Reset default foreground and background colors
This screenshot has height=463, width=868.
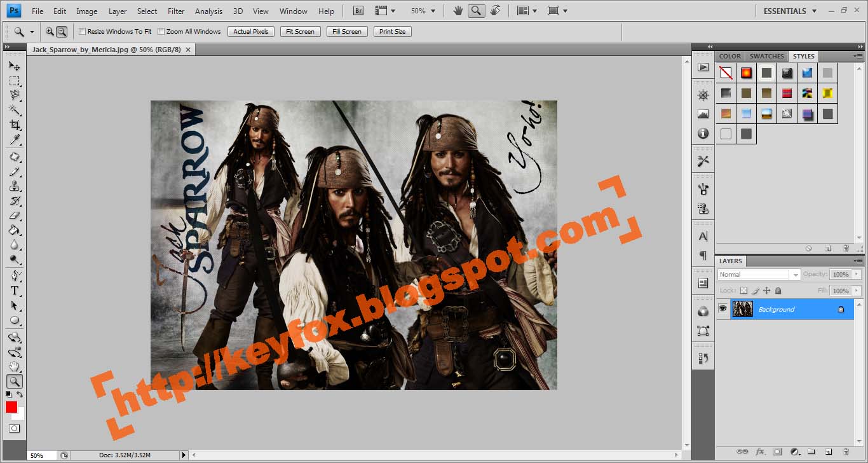pos(9,395)
